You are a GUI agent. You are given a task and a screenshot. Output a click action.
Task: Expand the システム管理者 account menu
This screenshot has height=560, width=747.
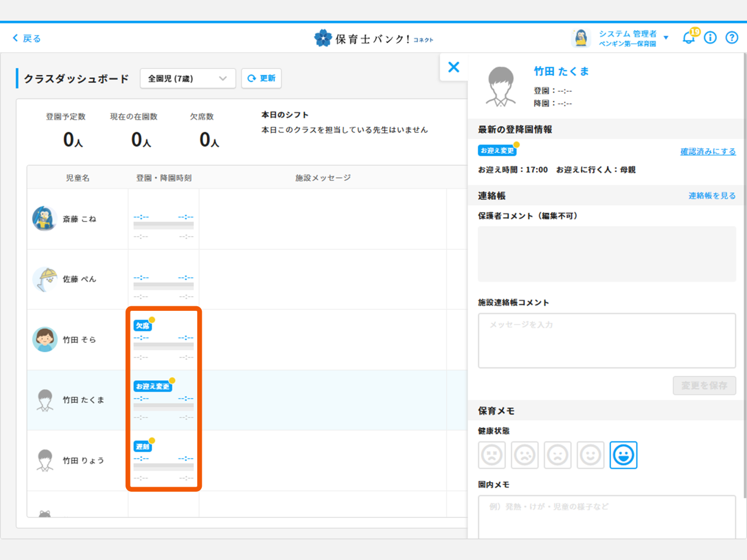pyautogui.click(x=633, y=38)
